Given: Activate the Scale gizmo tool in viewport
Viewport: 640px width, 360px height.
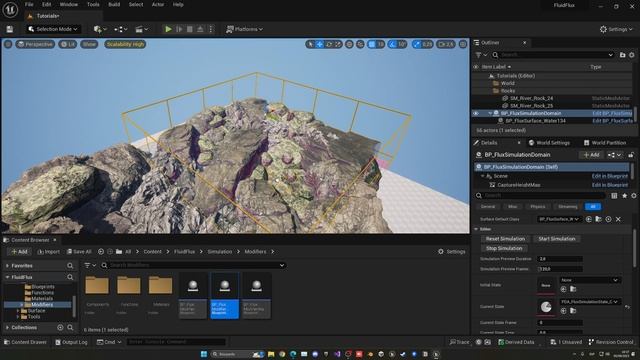Looking at the screenshot, I should point(338,44).
